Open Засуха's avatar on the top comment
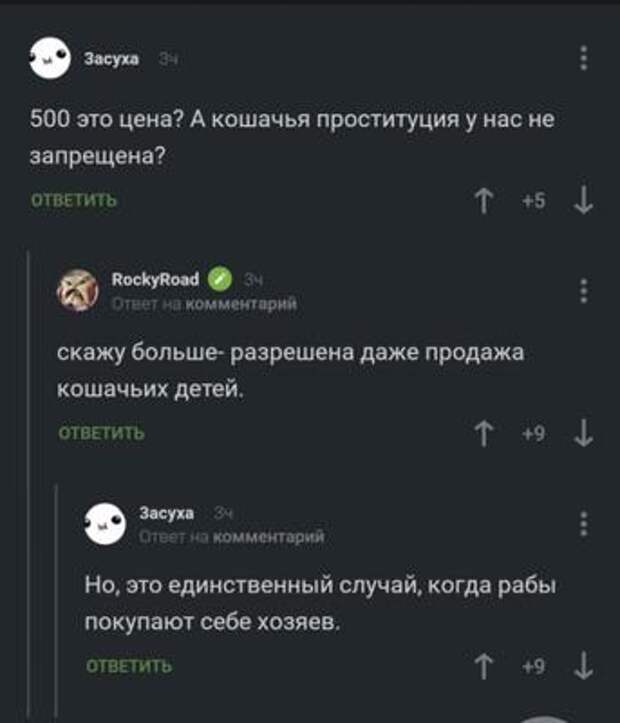The image size is (620, 723). coord(49,58)
